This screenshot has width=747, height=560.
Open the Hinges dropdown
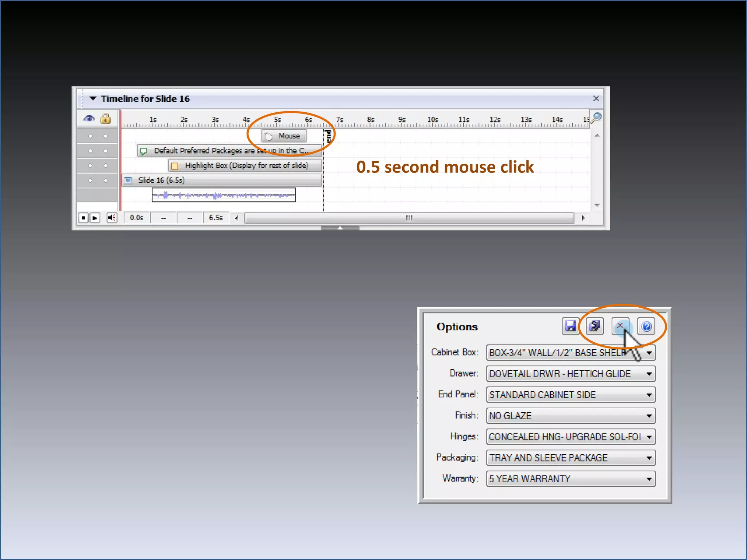571,437
